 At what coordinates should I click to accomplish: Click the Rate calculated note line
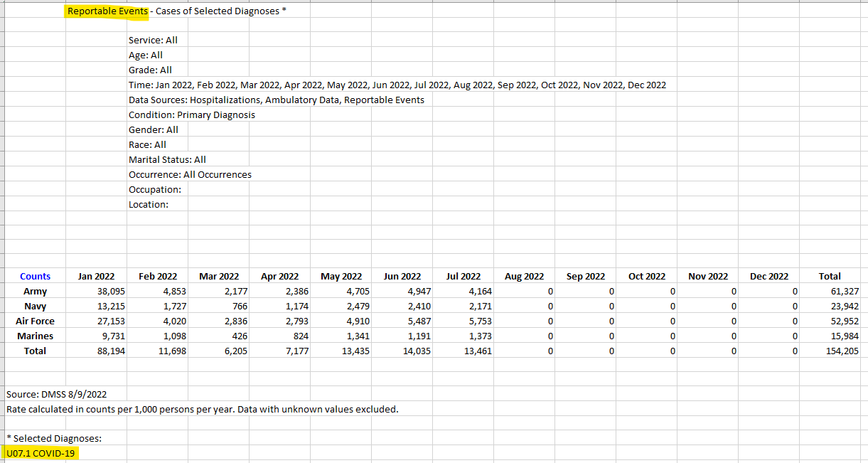(x=202, y=409)
